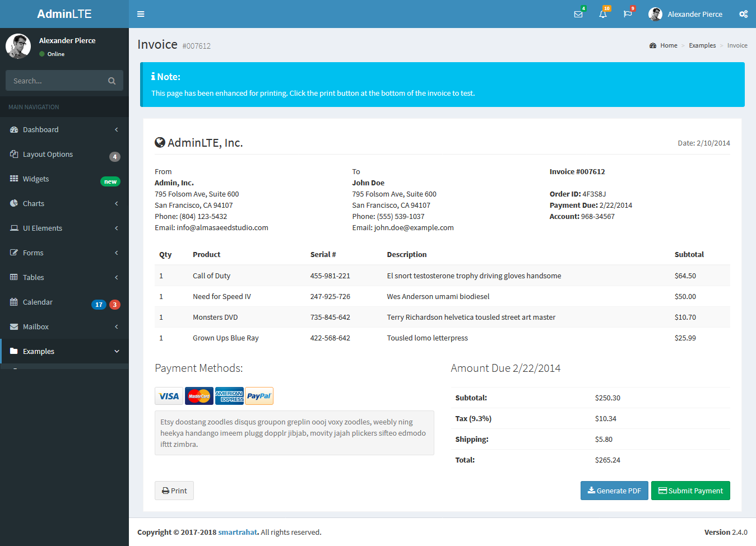Select the American Express payment icon
756x546 pixels.
229,396
